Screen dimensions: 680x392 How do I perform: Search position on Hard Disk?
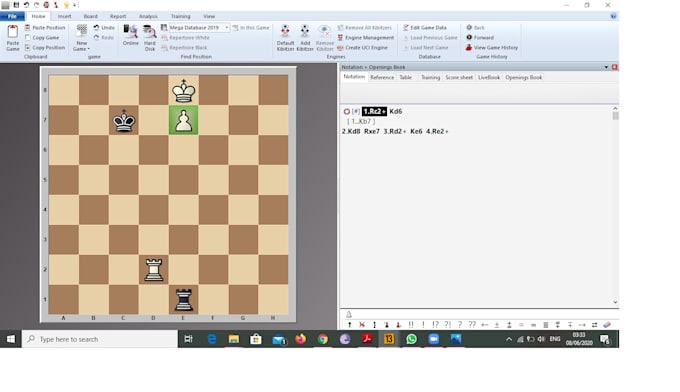point(150,38)
